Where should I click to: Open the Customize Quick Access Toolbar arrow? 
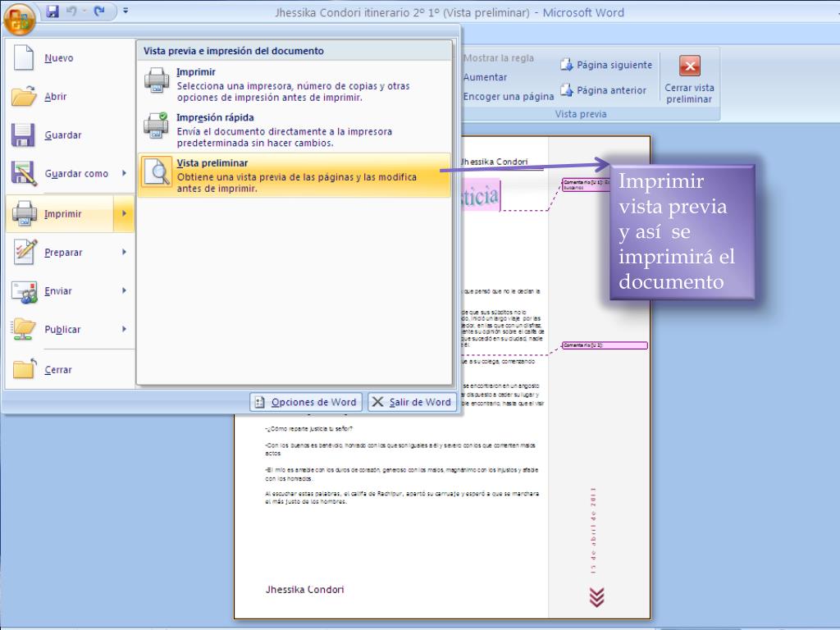(126, 11)
